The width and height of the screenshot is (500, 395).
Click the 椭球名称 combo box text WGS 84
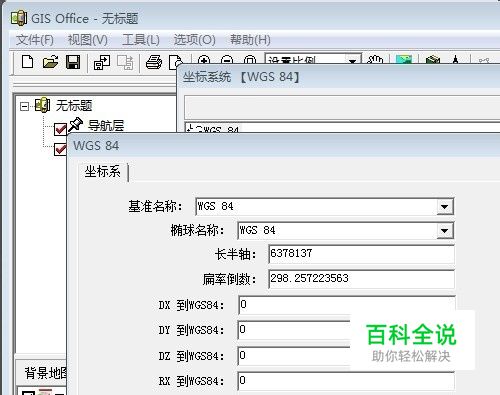[x=257, y=230]
